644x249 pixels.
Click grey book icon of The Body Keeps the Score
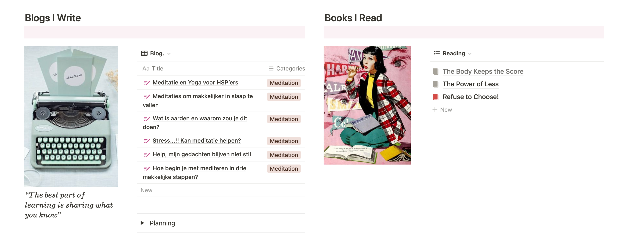pos(435,71)
